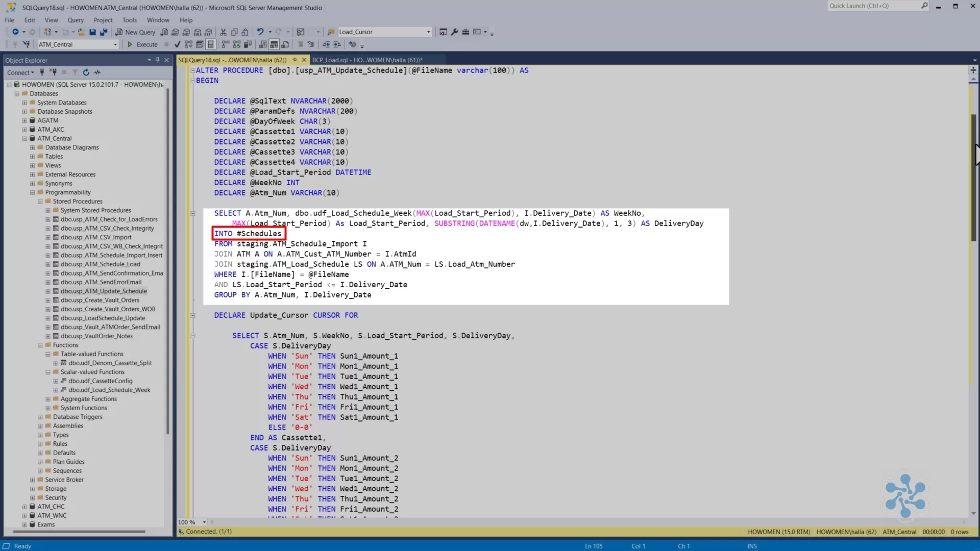
Task: Click the Navigate Backward arrow icon
Action: [15, 32]
